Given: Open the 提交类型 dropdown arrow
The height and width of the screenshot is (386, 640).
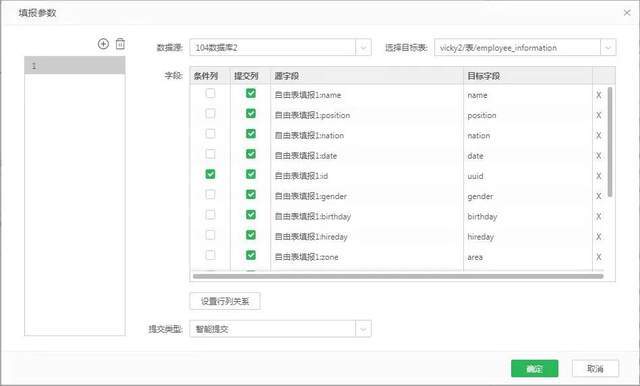Looking at the screenshot, I should (363, 329).
